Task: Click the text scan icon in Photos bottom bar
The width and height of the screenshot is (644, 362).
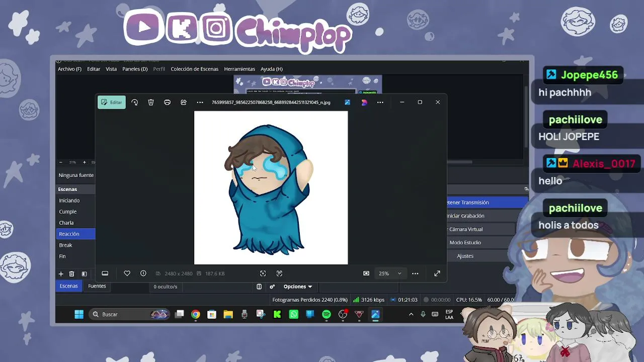Action: click(279, 274)
